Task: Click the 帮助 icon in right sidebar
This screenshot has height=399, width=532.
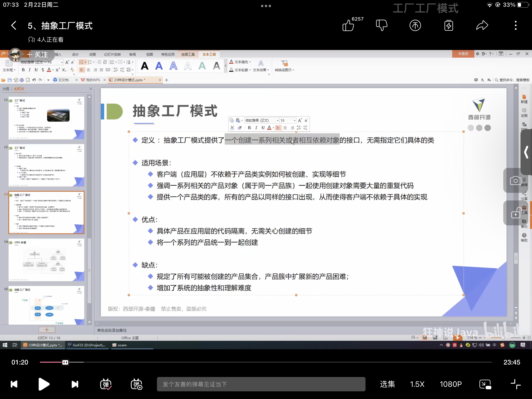Action: [524, 237]
